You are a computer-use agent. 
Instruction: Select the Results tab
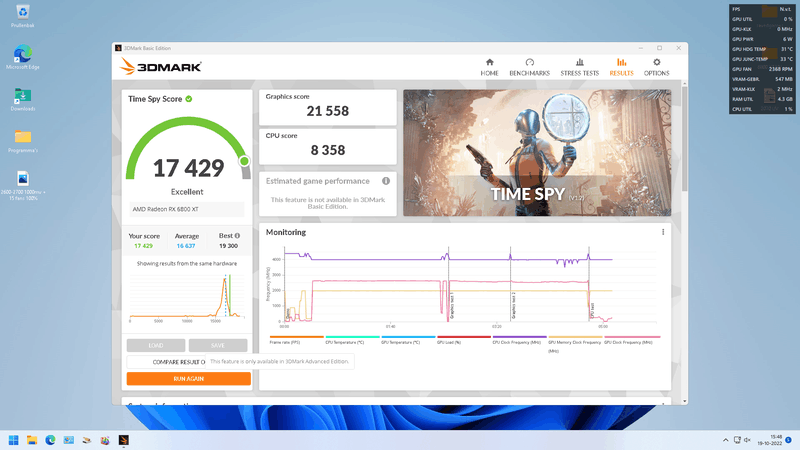pos(621,67)
